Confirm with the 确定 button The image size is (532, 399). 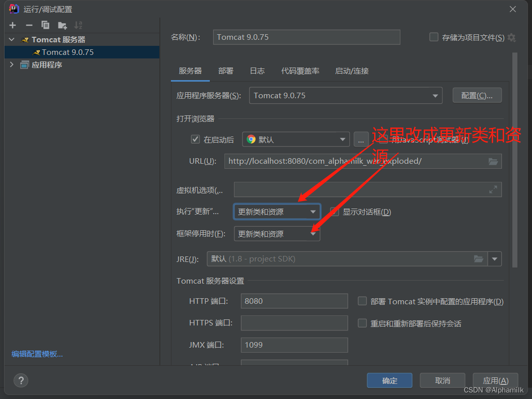pos(389,380)
